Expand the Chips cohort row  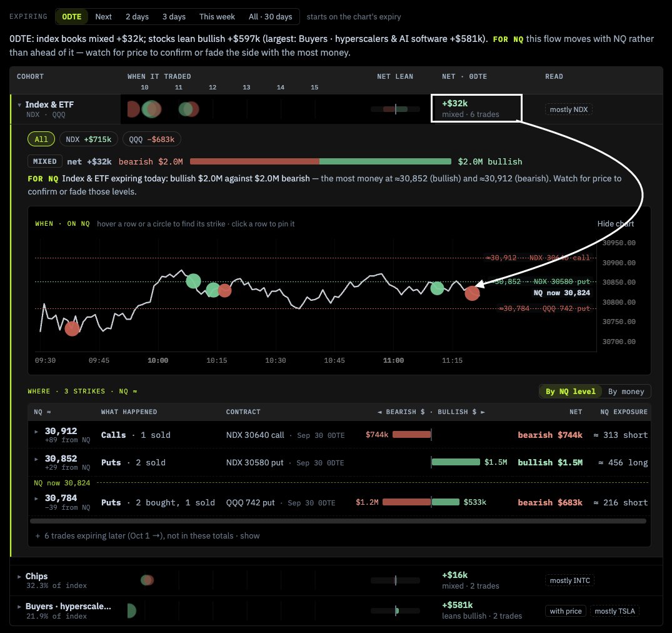point(19,577)
